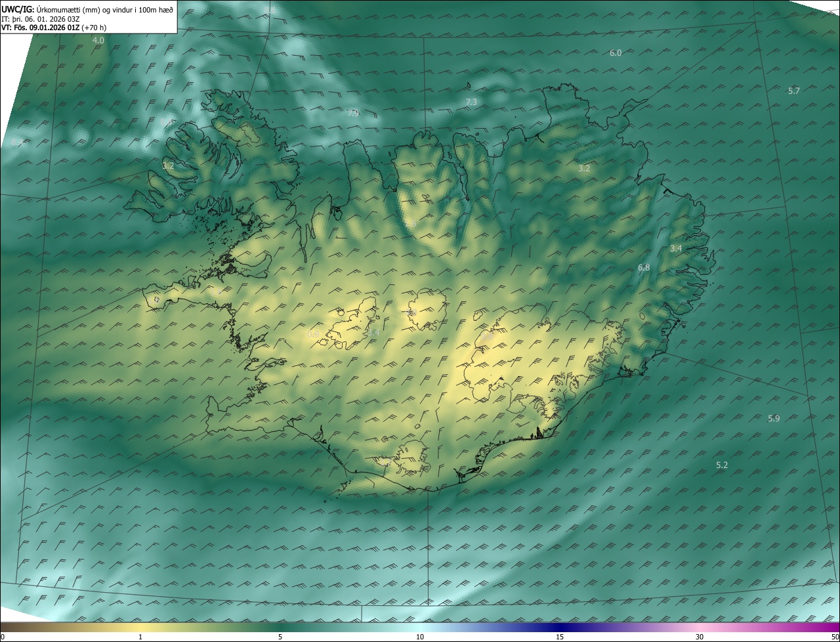Select the 6.0 precipitation value label
The width and height of the screenshot is (840, 642).
point(616,53)
